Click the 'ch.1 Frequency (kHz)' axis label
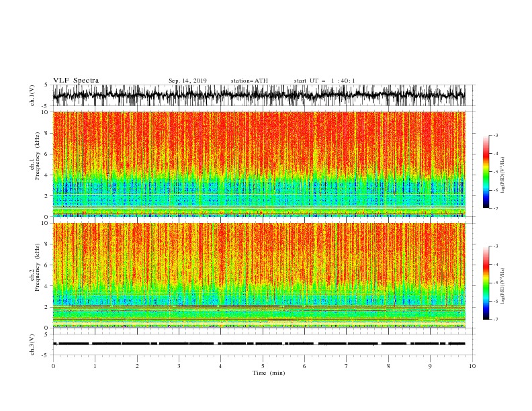The width and height of the screenshot is (532, 411). [35, 156]
